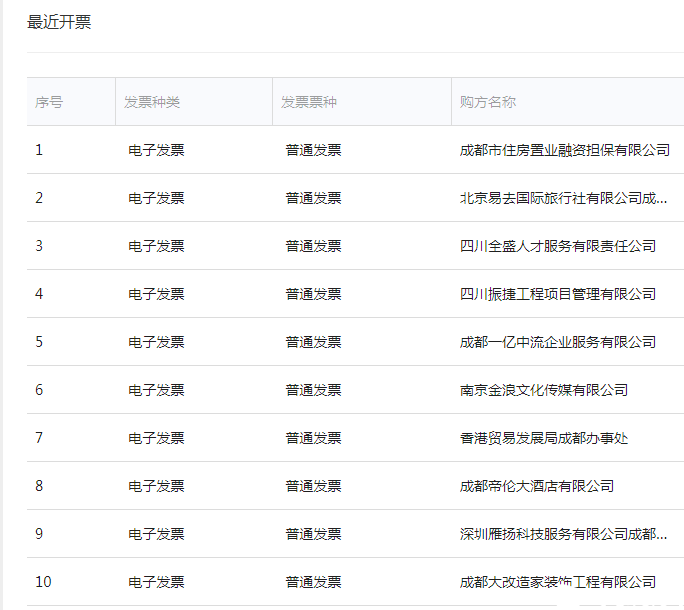The image size is (684, 610).
Task: Click 普通发票 in row 7
Action: 313,438
